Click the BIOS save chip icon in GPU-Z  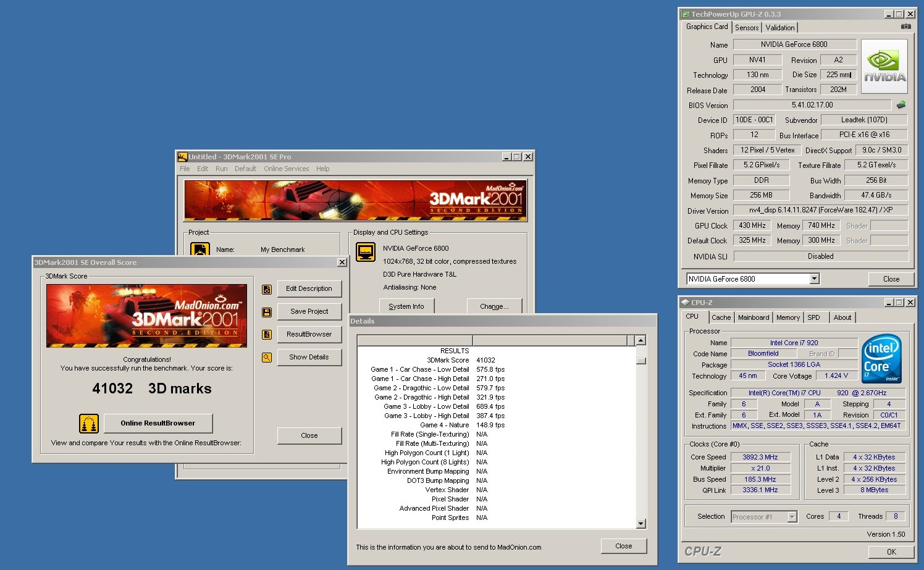click(901, 105)
